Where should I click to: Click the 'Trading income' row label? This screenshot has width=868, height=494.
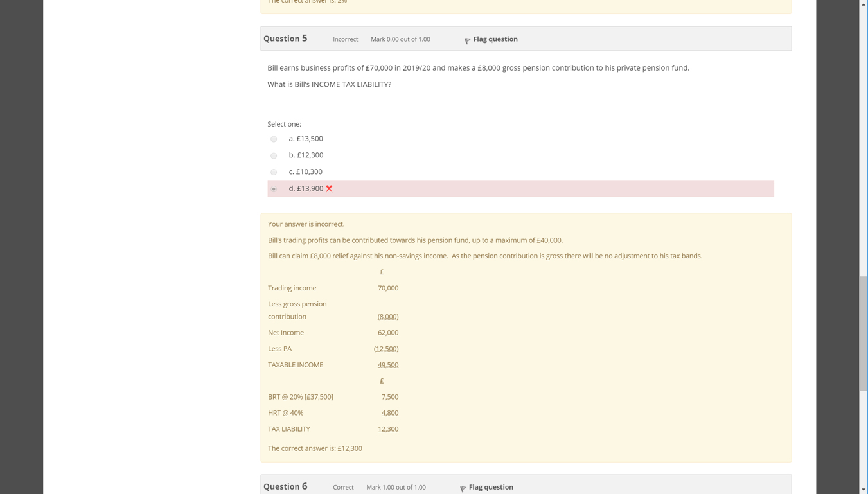(292, 288)
